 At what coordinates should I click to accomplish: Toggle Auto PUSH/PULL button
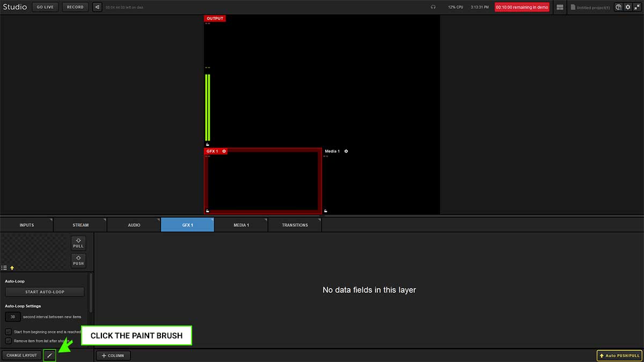coord(619,356)
